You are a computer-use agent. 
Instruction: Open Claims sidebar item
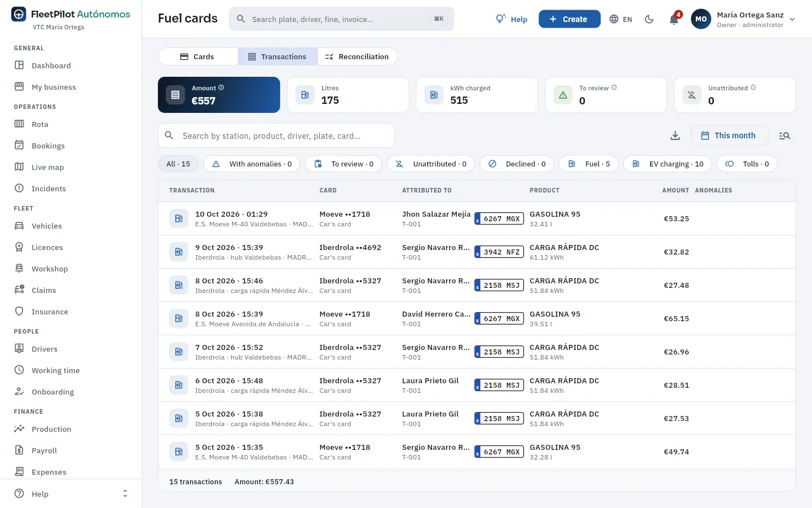point(70,290)
